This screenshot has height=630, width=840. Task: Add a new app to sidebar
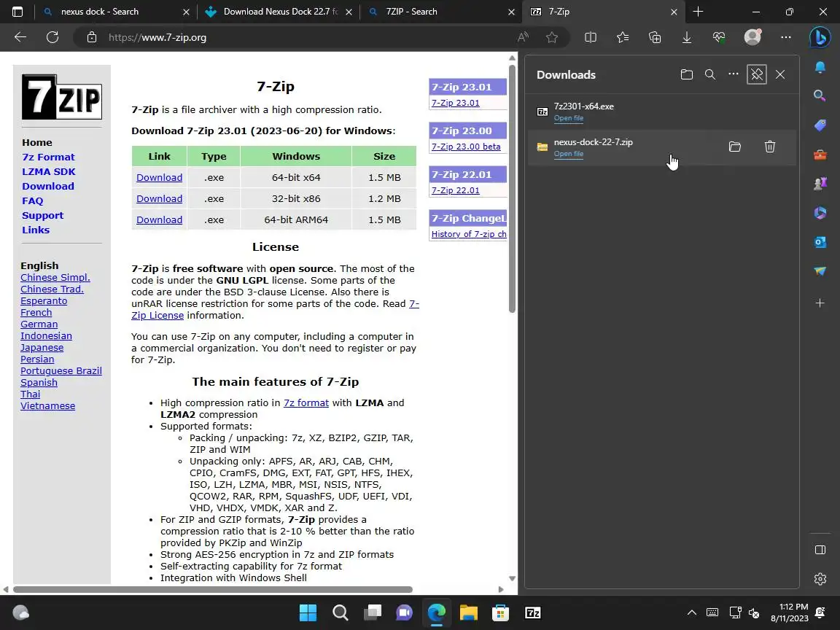[x=820, y=303]
